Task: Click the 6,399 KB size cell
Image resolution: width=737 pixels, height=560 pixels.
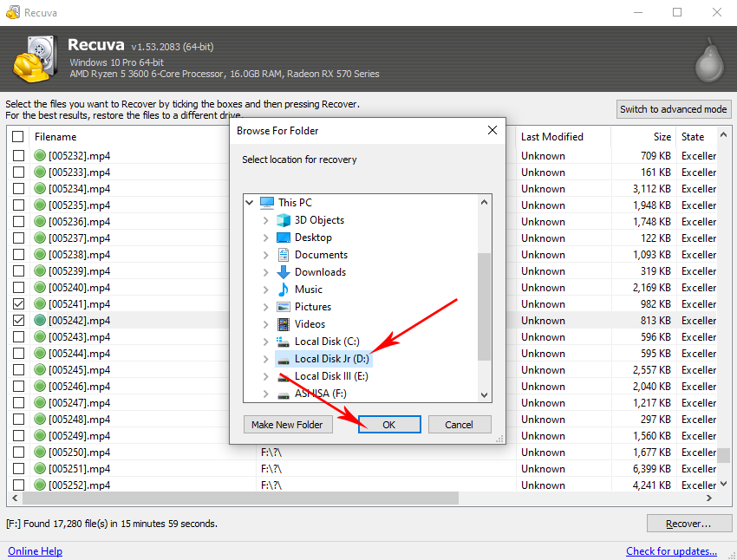Action: pyautogui.click(x=651, y=468)
